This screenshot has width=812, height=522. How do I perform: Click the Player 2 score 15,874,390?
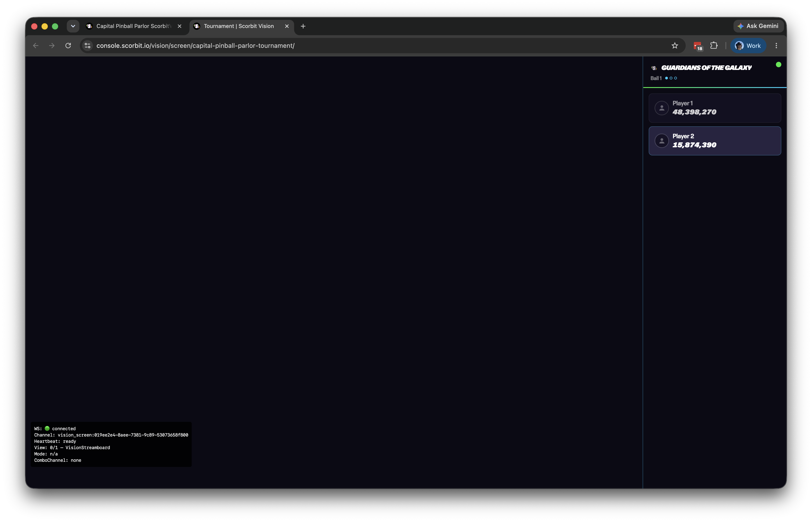pyautogui.click(x=694, y=145)
